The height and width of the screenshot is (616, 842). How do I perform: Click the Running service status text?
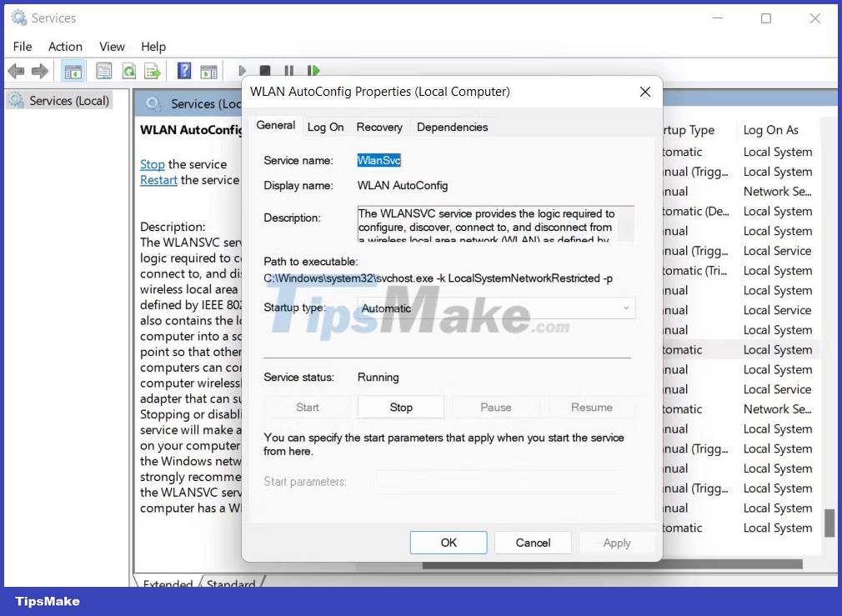[378, 377]
